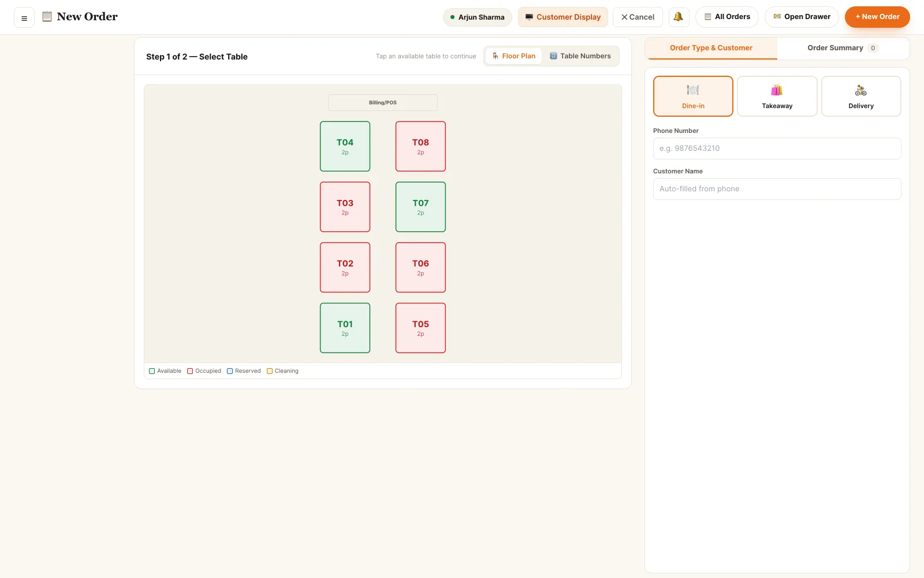Open the hamburger sidebar menu
Image resolution: width=924 pixels, height=578 pixels.
(24, 18)
